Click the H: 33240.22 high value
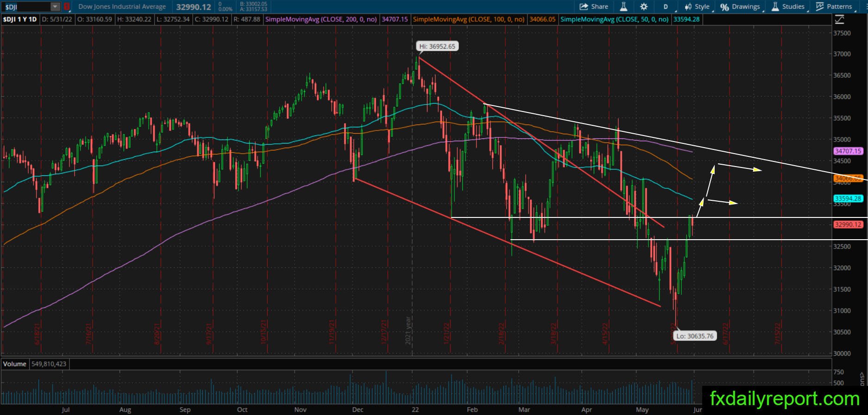Viewport: 868px width, 415px height. (134, 19)
